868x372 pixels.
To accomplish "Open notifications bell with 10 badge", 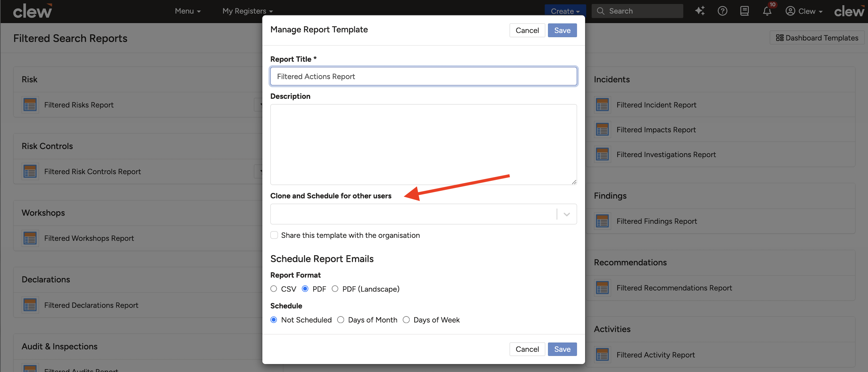I will [767, 11].
